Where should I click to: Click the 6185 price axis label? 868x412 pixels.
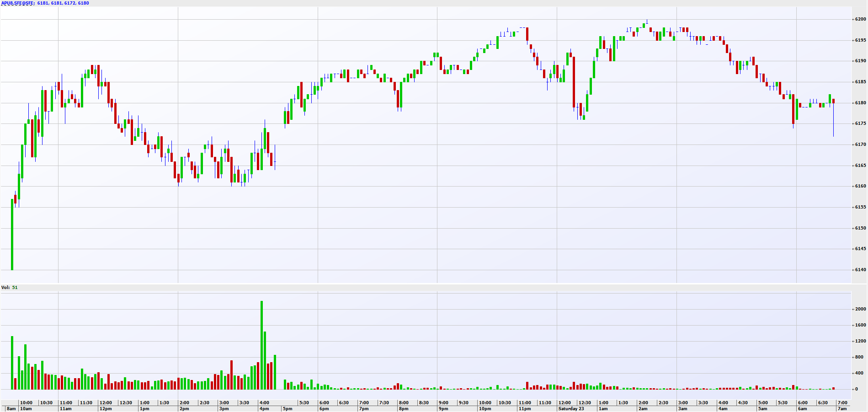coord(861,82)
